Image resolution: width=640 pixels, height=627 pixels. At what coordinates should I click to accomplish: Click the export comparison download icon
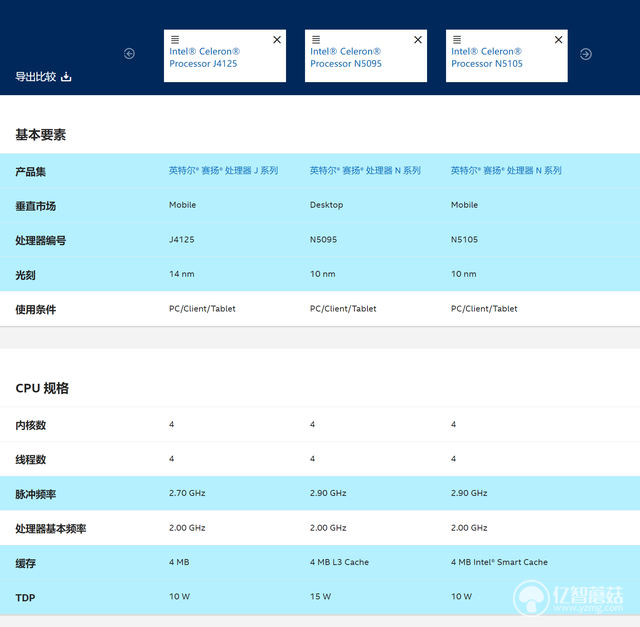point(66,76)
